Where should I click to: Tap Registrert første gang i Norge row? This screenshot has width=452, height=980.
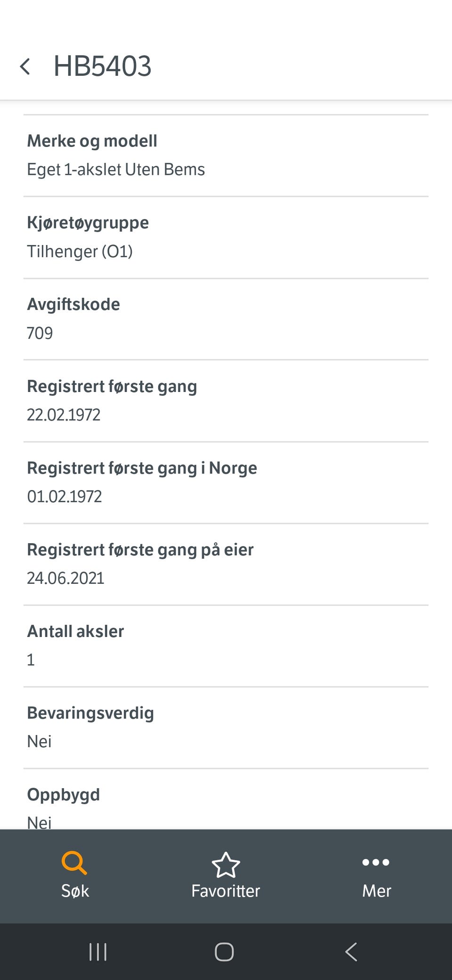[x=226, y=482]
